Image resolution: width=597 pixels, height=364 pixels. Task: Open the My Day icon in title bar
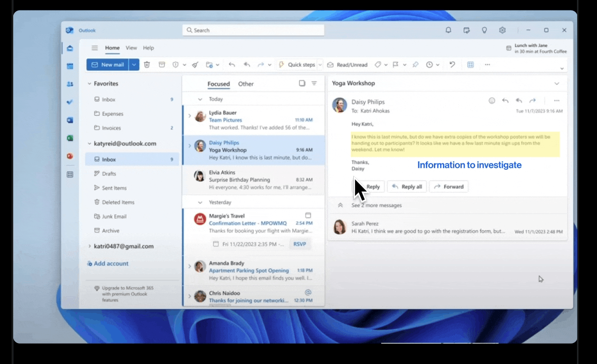point(466,30)
